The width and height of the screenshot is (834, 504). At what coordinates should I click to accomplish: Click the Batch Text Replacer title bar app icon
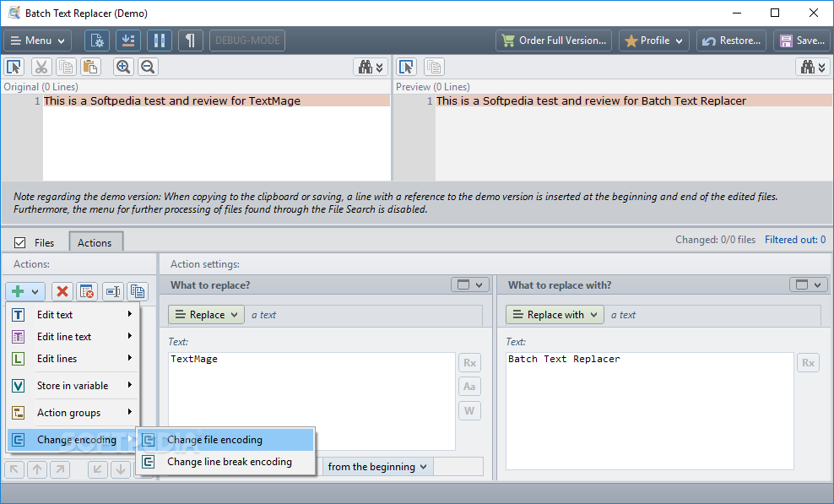(x=14, y=13)
